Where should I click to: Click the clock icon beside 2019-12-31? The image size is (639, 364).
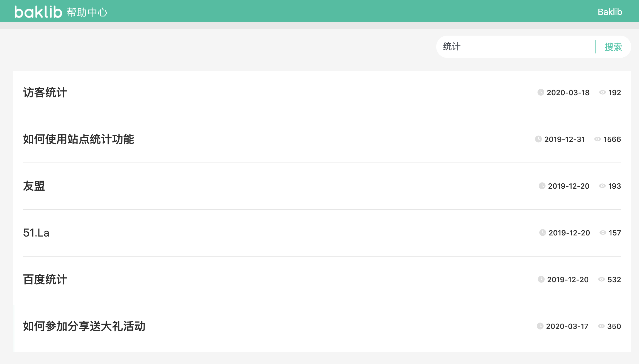pos(538,139)
